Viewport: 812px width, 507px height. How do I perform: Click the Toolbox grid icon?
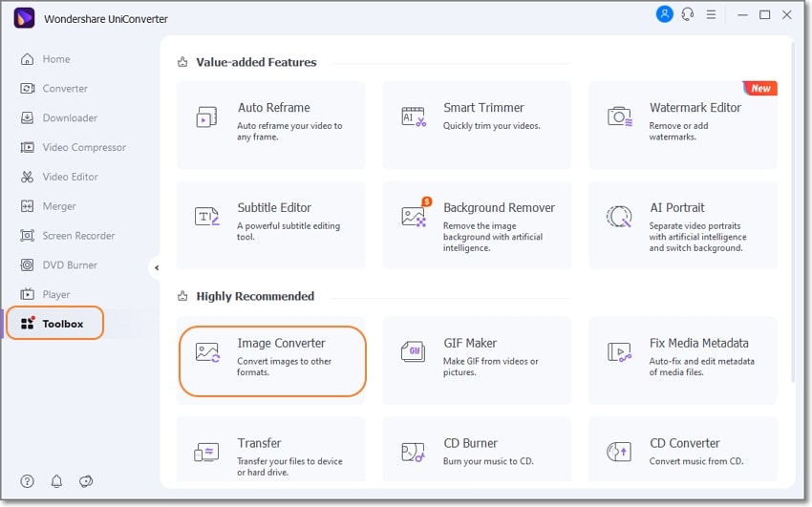28,324
